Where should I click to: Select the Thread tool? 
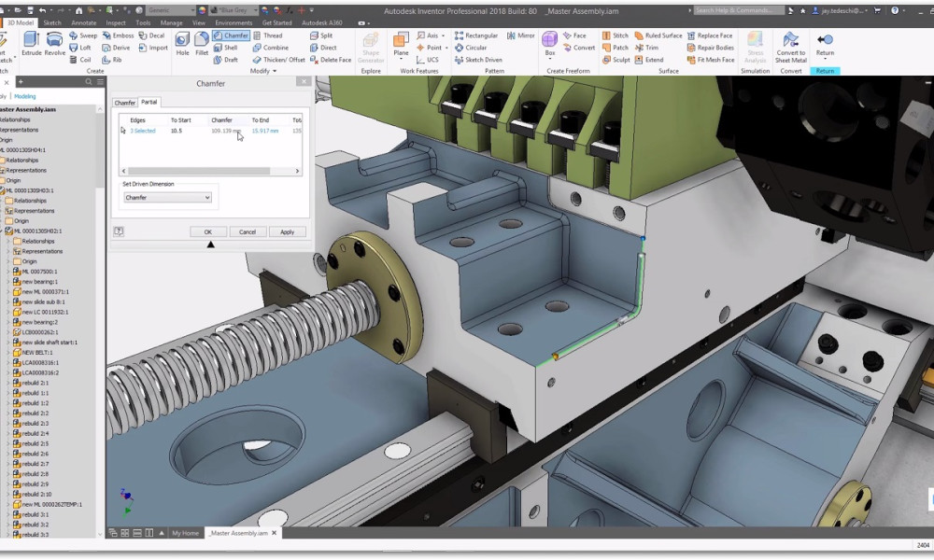(x=267, y=35)
